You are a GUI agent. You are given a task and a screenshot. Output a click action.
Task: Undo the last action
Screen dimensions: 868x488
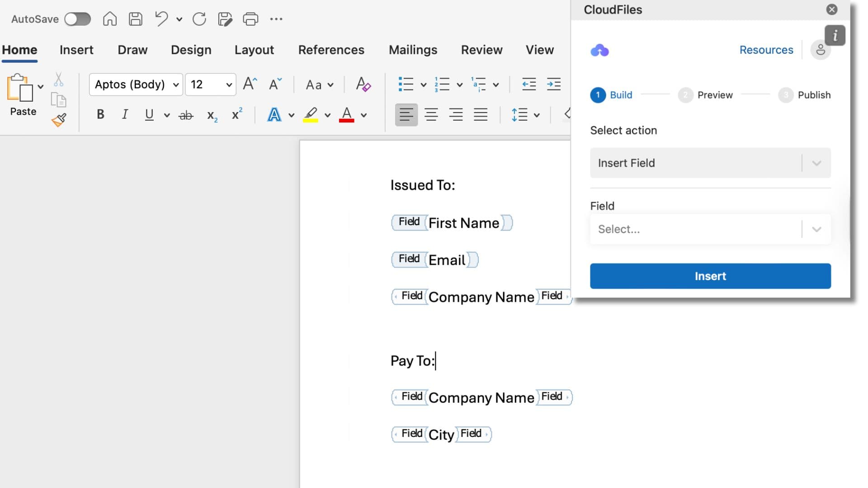[x=160, y=19]
